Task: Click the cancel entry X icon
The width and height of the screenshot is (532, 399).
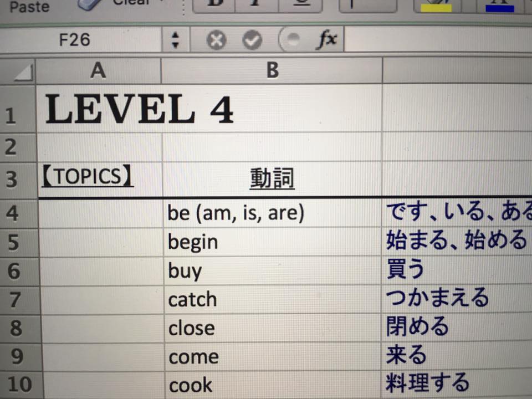Action: point(216,40)
